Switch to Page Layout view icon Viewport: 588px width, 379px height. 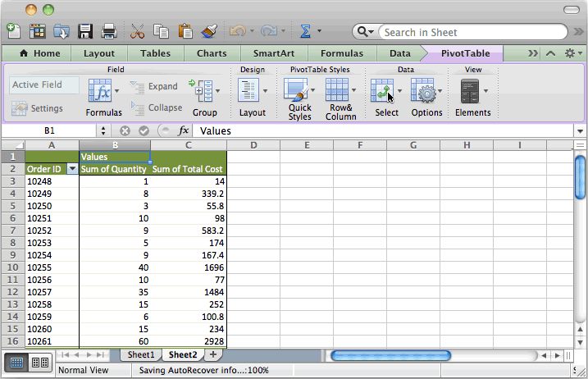[x=40, y=363]
